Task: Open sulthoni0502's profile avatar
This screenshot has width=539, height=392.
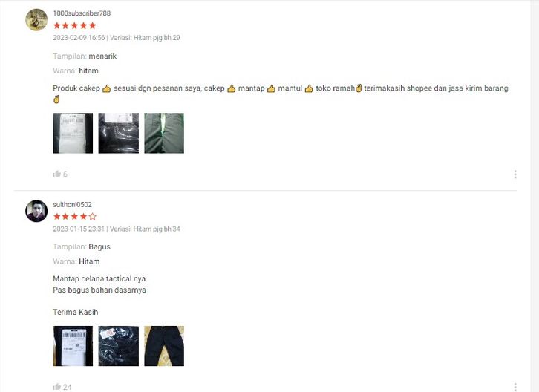Action: coord(36,211)
